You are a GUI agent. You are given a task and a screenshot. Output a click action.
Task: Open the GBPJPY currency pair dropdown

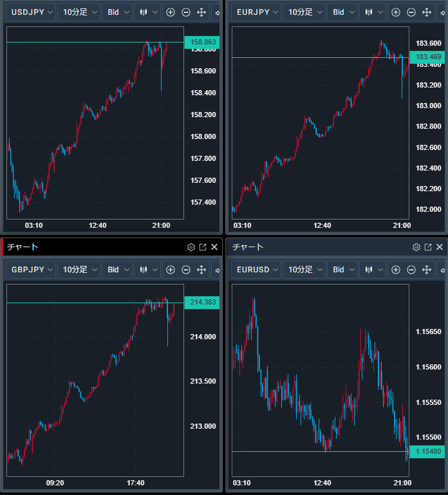tap(31, 270)
